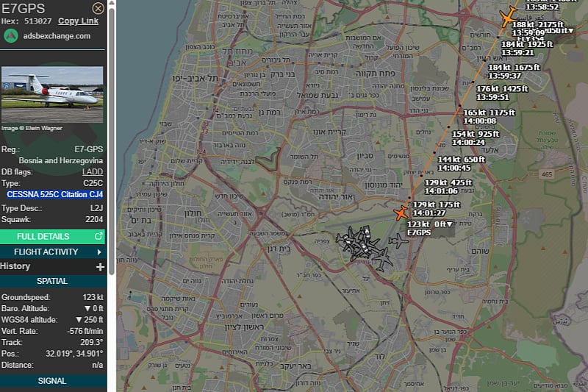The width and height of the screenshot is (588, 392).
Task: Open the SIGNAL section header
Action: click(x=52, y=381)
